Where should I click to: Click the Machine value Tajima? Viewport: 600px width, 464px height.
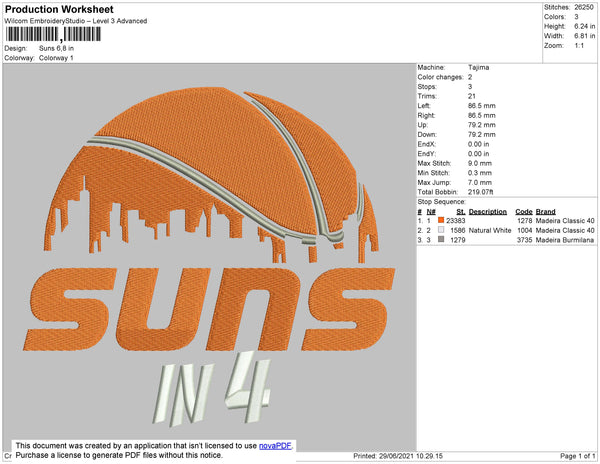[x=480, y=67]
